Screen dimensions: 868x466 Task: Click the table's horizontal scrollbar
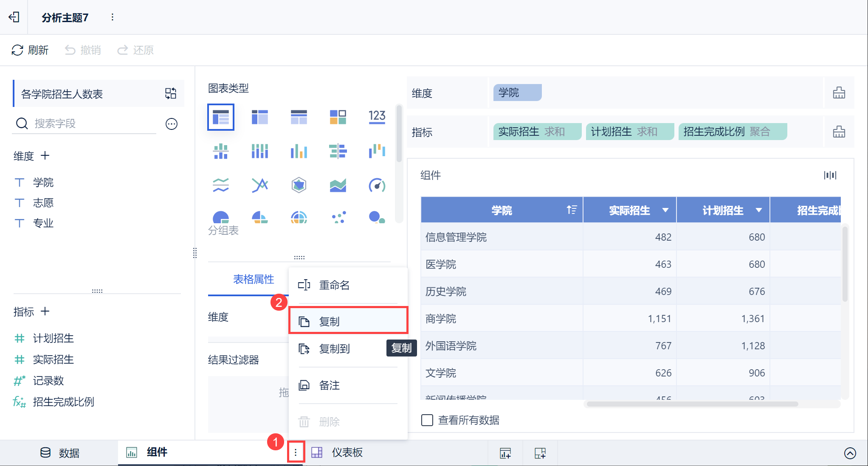692,404
